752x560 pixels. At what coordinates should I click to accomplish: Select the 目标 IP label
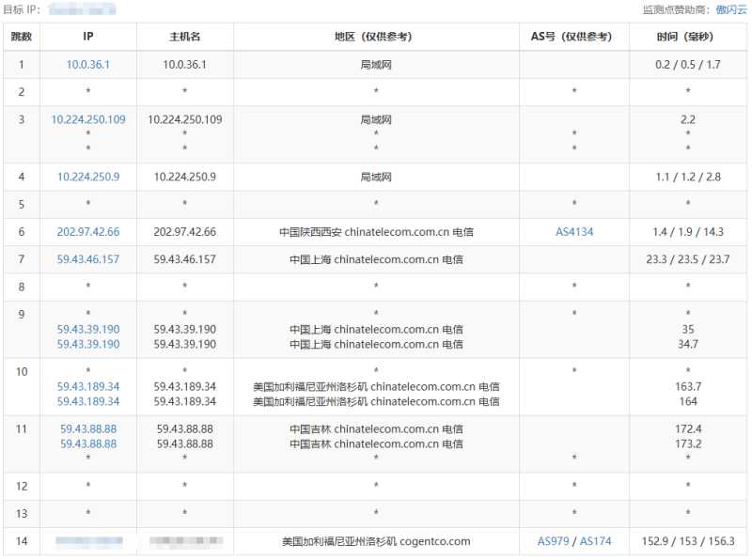click(x=22, y=9)
